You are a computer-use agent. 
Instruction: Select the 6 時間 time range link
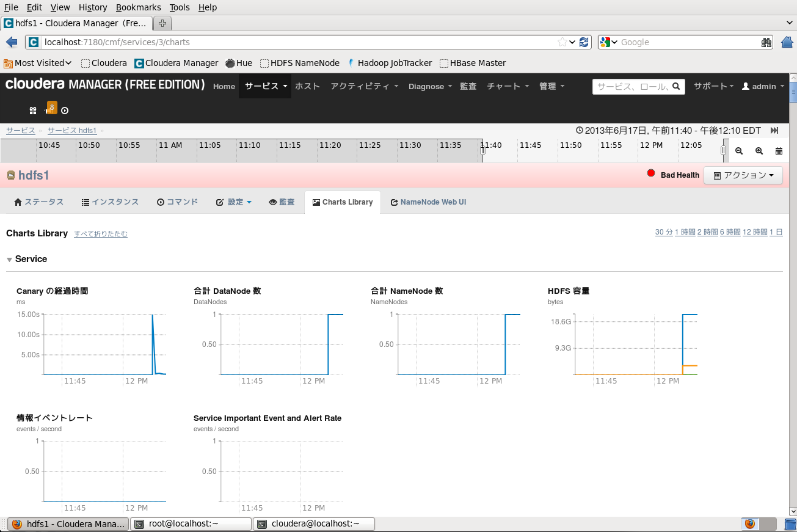(x=730, y=232)
